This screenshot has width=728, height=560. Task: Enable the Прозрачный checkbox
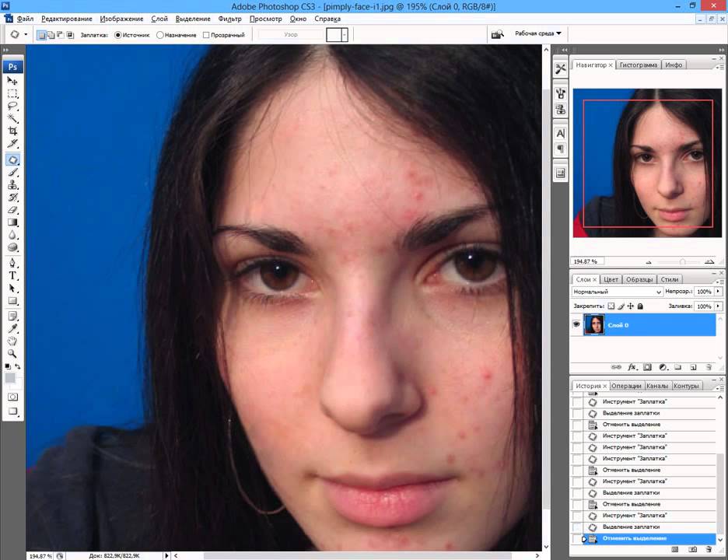click(206, 35)
